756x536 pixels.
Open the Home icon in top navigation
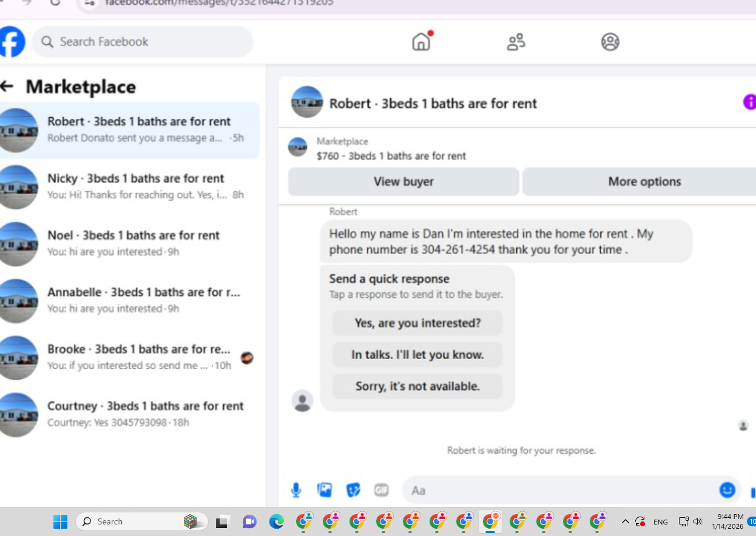[x=421, y=41]
